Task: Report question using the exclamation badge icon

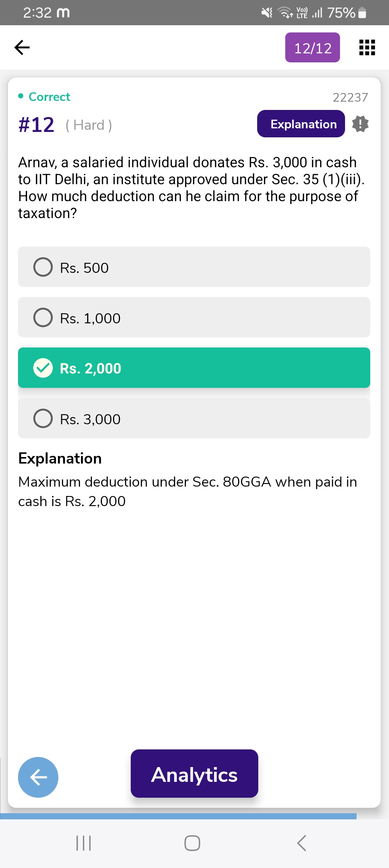Action: 360,124
